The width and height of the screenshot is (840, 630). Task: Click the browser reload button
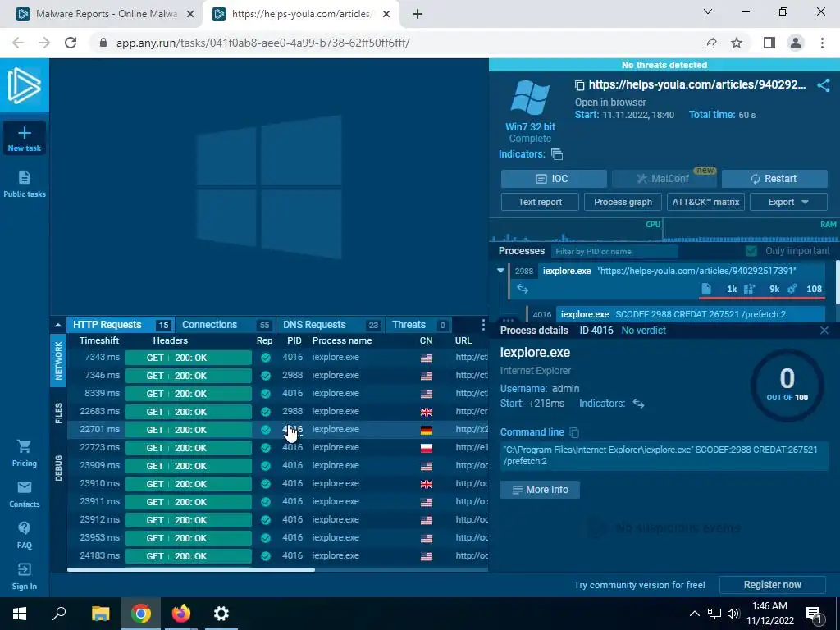(71, 43)
